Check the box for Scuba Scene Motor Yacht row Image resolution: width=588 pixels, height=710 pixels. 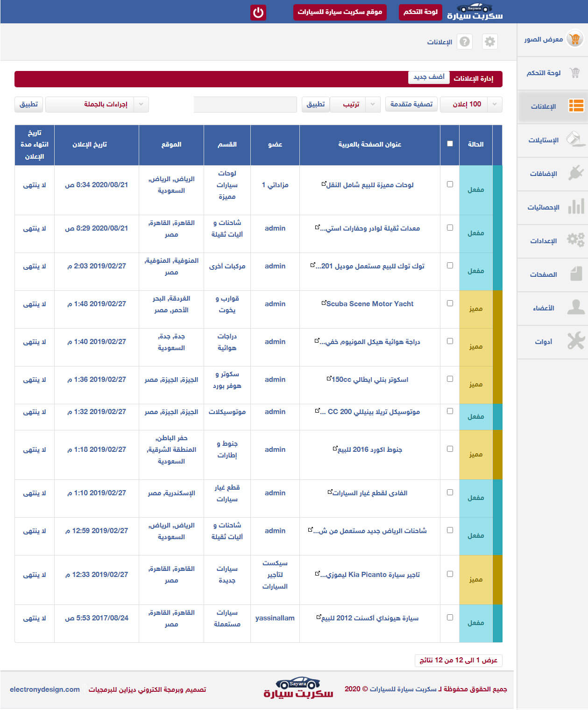click(x=450, y=303)
